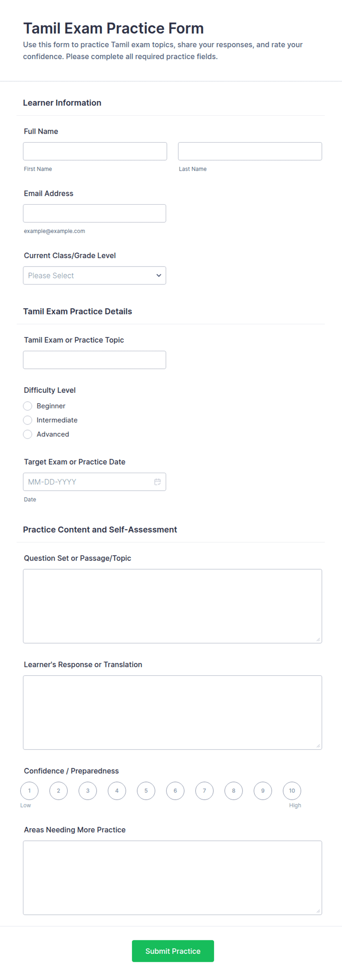Focus the Last Name text box

click(250, 151)
